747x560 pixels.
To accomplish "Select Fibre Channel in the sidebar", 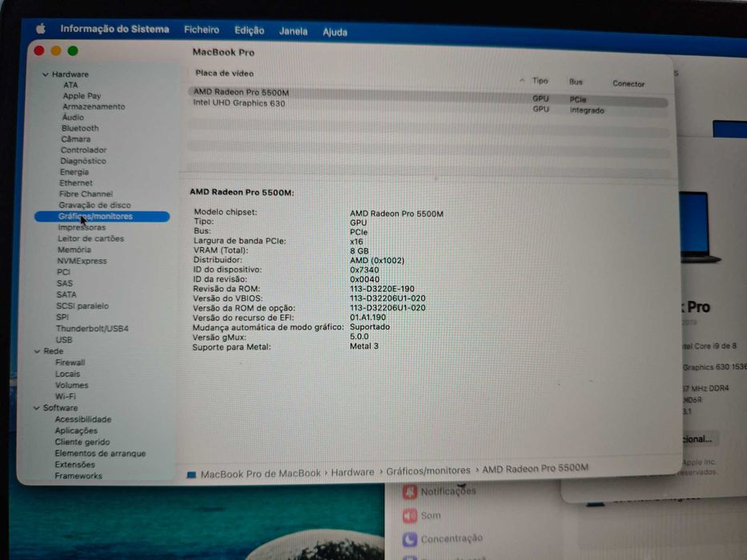I will tap(86, 194).
